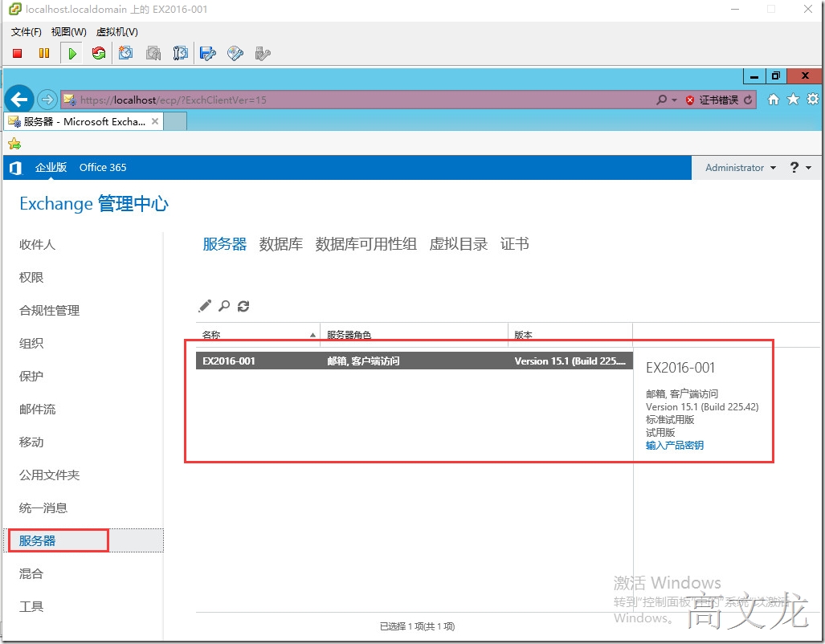Click the browser address bar

[x=357, y=100]
